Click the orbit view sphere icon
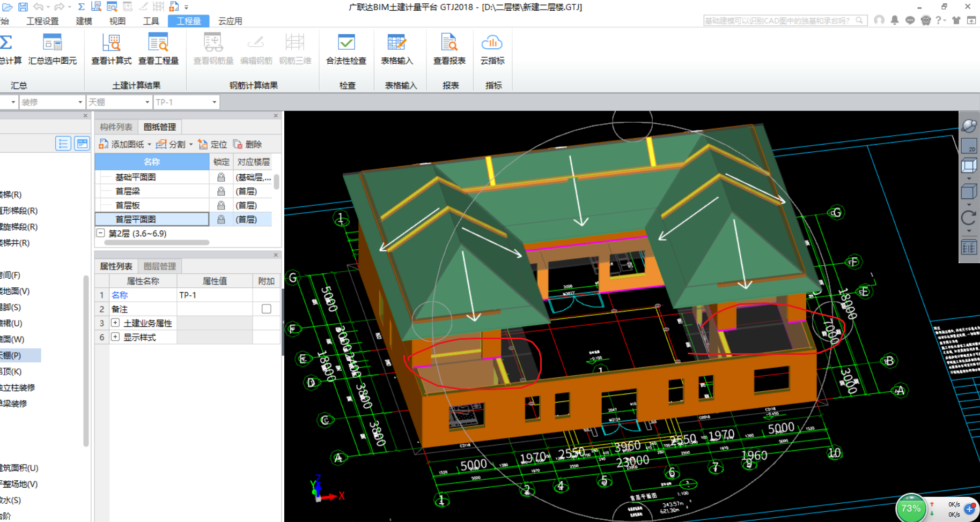Screen dimensions: 980x522 [x=969, y=126]
